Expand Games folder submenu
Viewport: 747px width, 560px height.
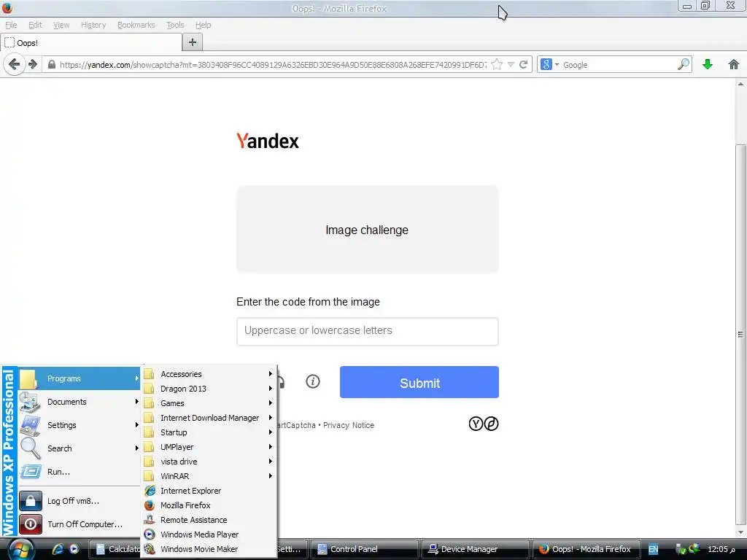click(209, 403)
